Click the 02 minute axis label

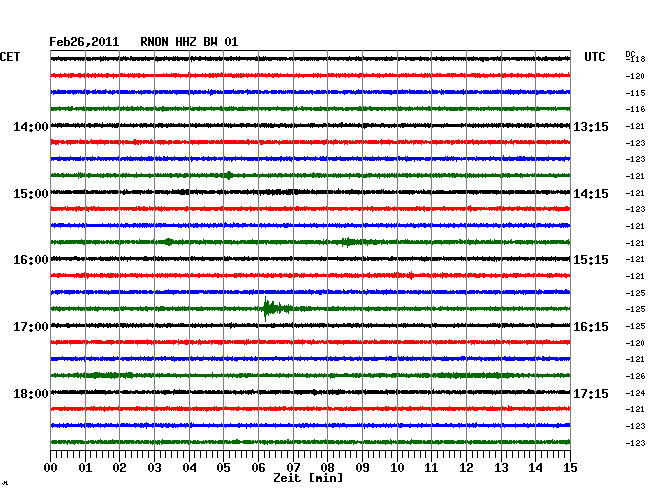tap(119, 468)
